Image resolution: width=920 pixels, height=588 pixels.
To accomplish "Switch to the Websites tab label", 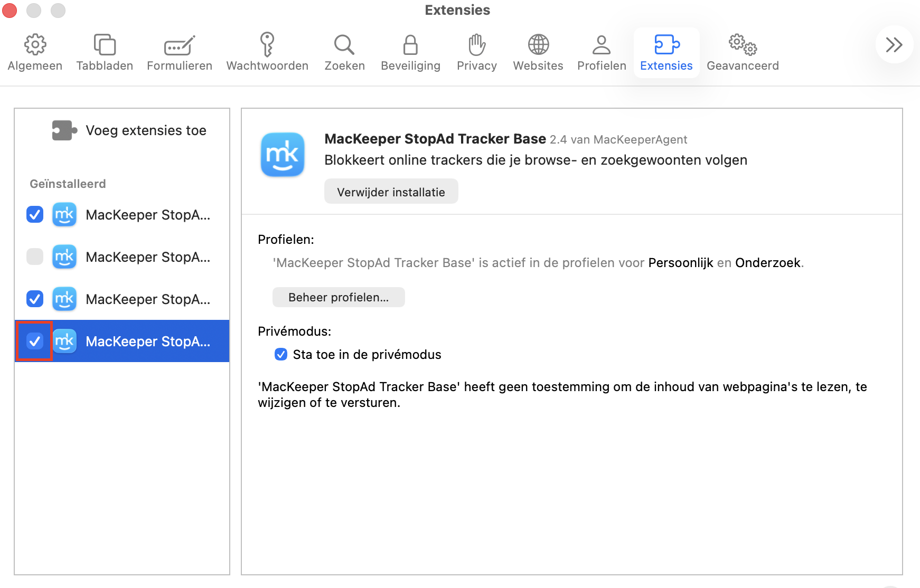I will [538, 66].
